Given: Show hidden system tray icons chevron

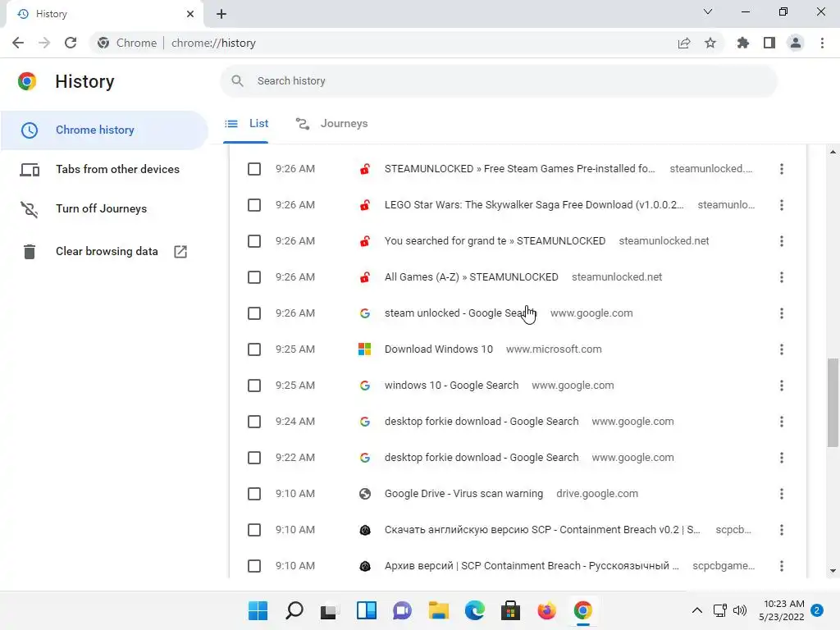Looking at the screenshot, I should [697, 610].
